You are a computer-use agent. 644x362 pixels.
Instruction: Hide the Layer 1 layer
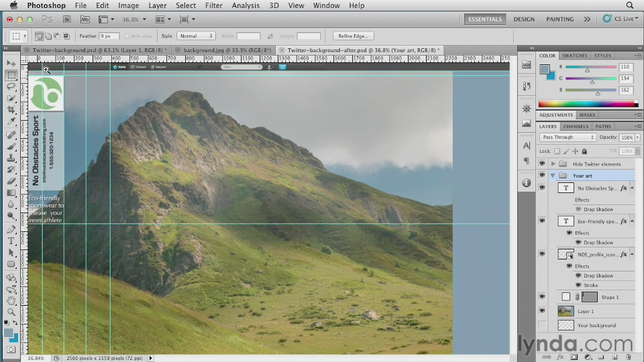[542, 311]
